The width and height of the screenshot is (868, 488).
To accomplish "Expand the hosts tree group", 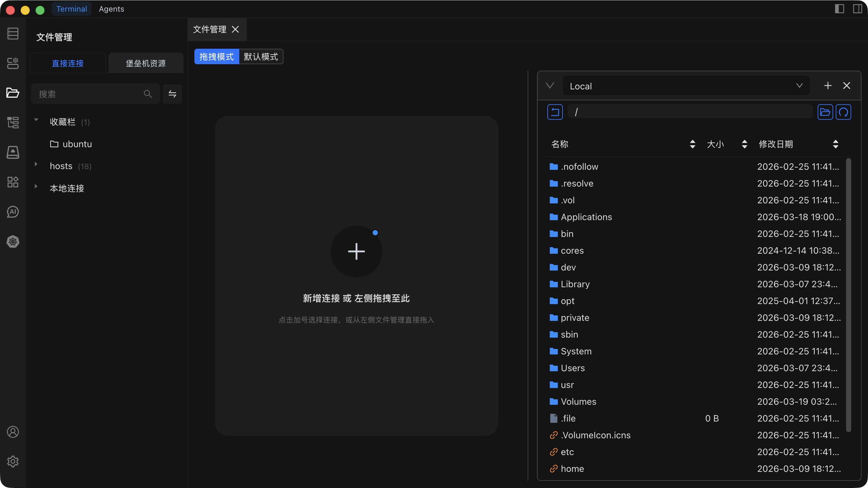I will pyautogui.click(x=36, y=164).
